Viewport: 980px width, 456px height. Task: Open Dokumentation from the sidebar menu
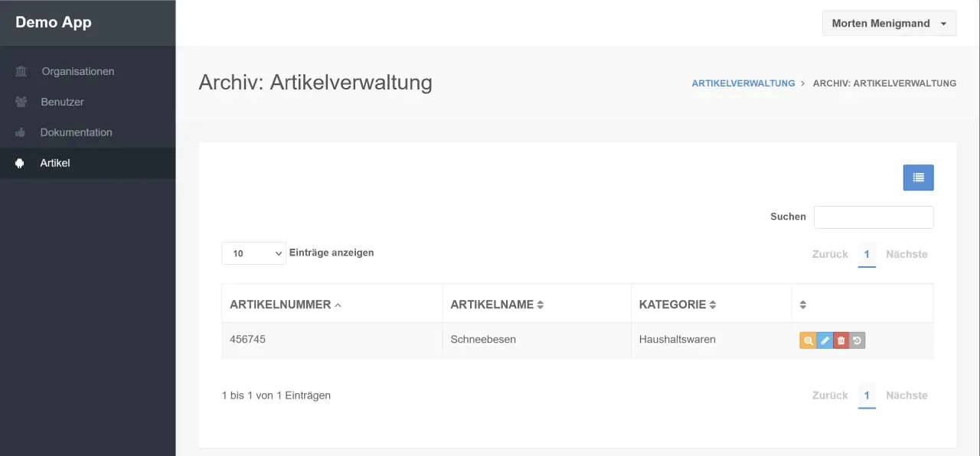76,132
